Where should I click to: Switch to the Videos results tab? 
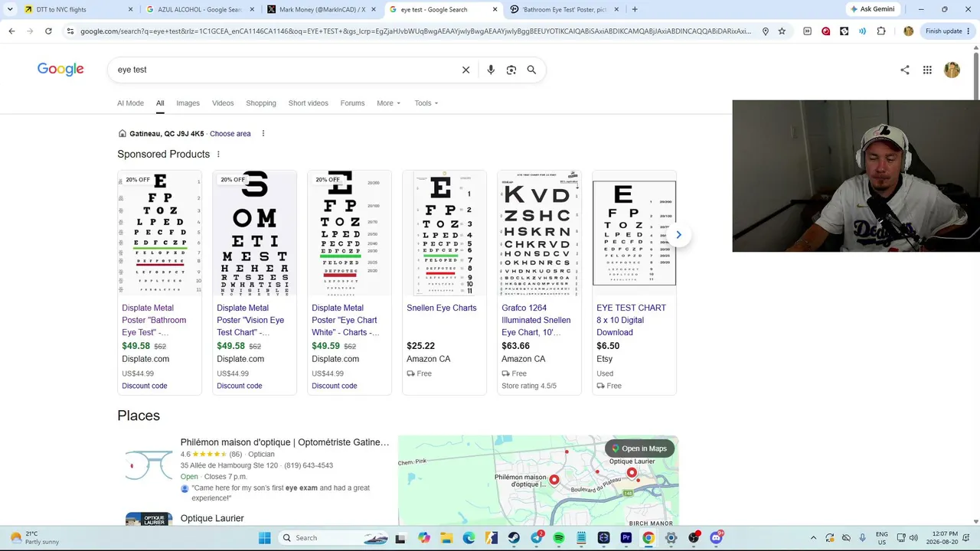[x=223, y=103]
